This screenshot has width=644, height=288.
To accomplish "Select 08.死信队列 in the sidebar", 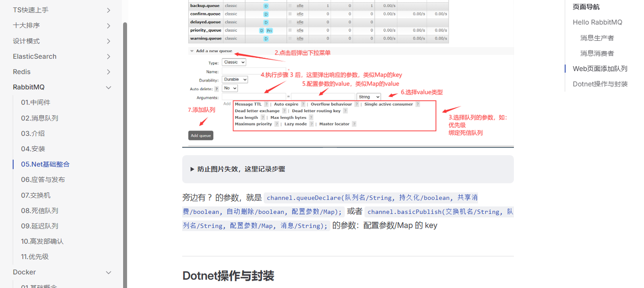I will pyautogui.click(x=41, y=210).
